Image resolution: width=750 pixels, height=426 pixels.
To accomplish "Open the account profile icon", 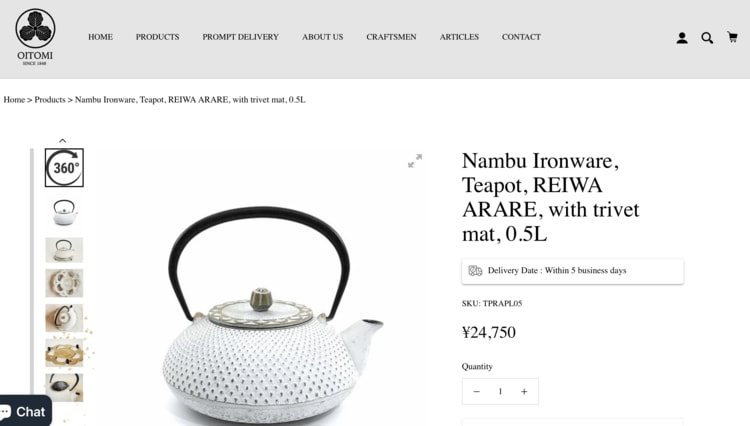I will tap(682, 38).
